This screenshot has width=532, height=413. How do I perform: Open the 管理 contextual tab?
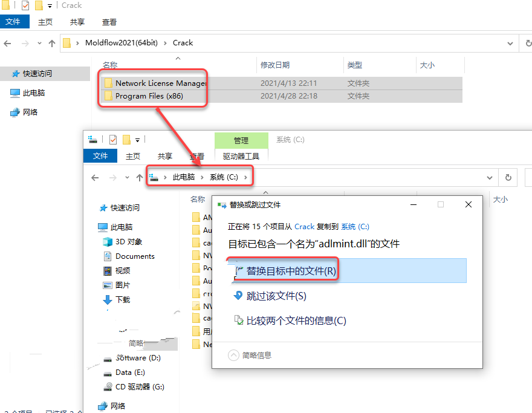point(241,140)
